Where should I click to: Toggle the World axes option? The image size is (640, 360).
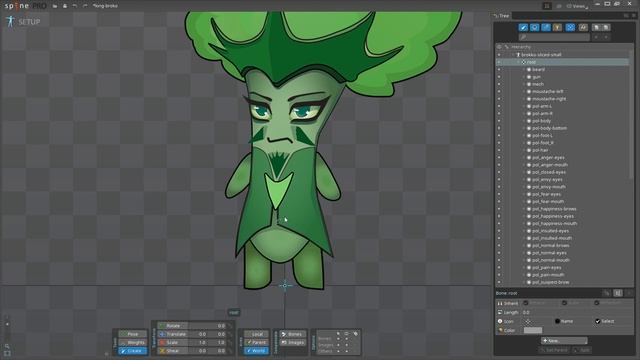click(x=257, y=351)
